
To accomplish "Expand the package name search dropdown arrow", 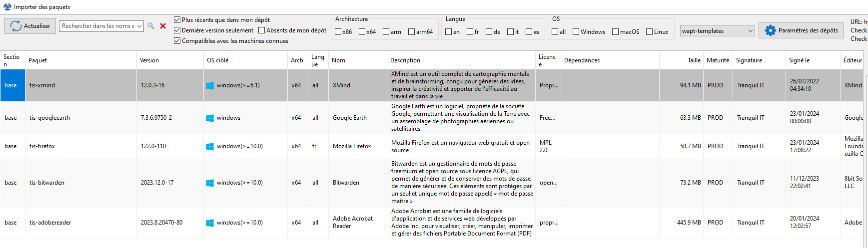I will coord(139,26).
